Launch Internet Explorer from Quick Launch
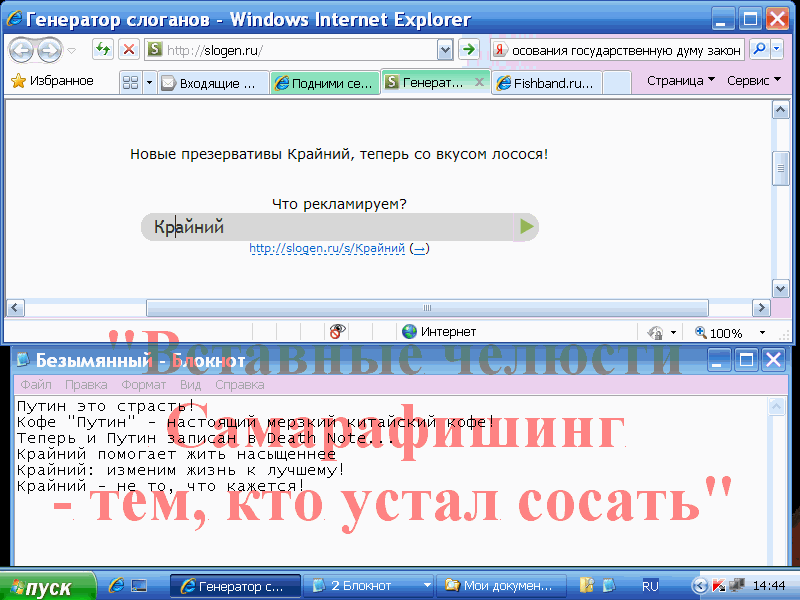Screen dimensions: 800x600 click(116, 585)
